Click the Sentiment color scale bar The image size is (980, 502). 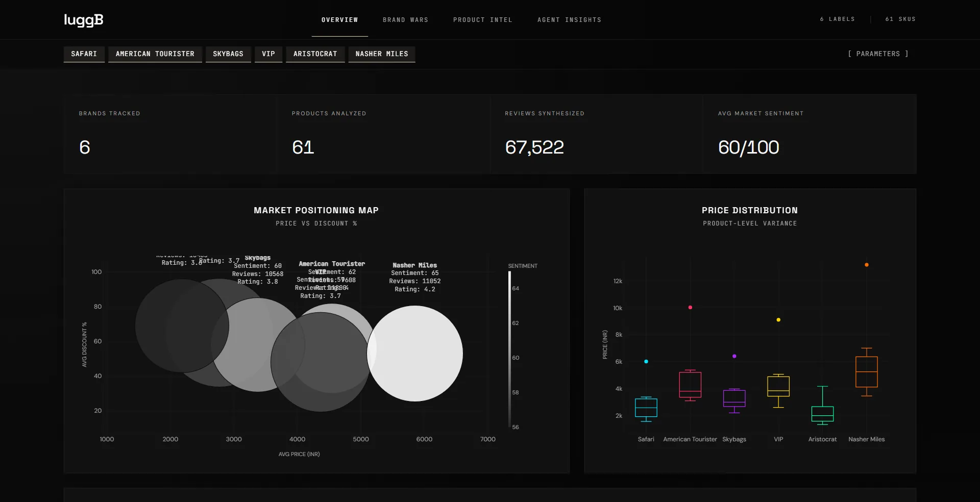(509, 349)
